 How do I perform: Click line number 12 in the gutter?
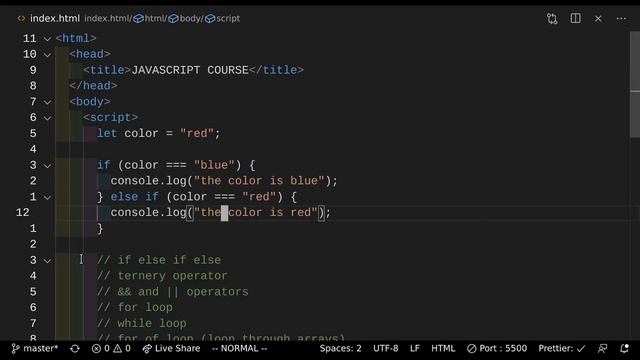(22, 213)
